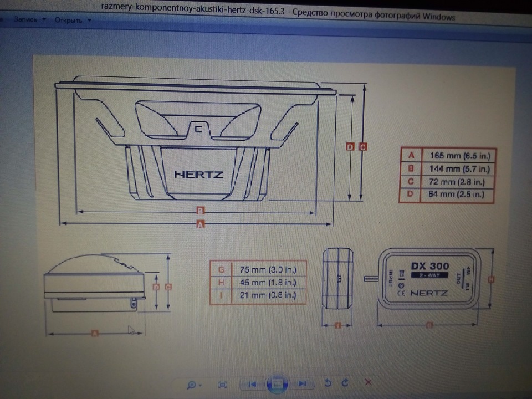This screenshot has height=399, width=532.
Task: Click the table cell '75 mm (3.0 in.)'
Action: point(268,270)
